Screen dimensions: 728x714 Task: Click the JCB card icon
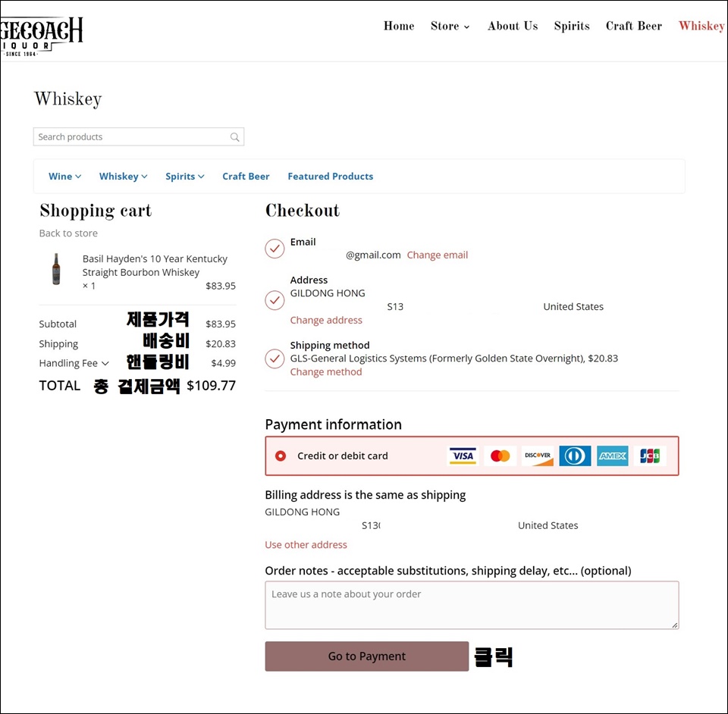650,456
